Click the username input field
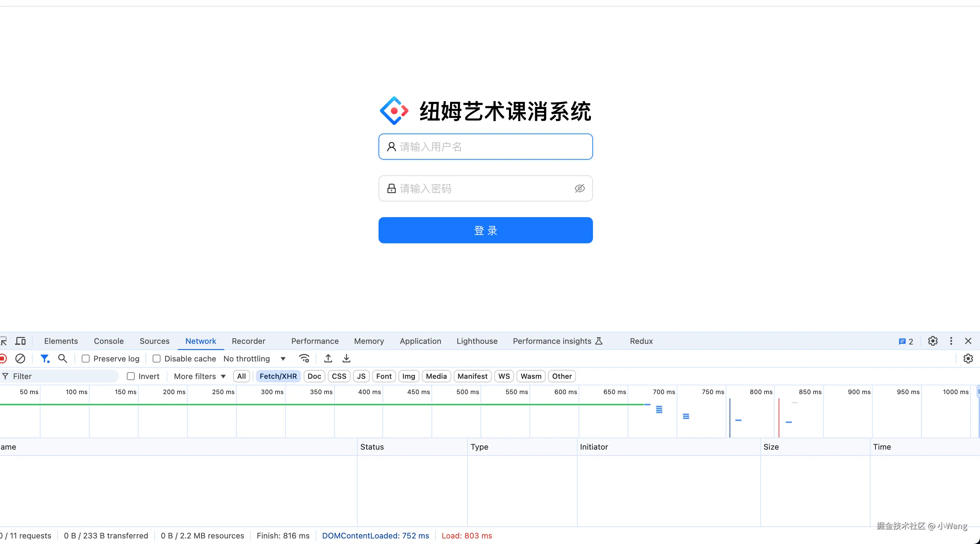The image size is (980, 544). tap(485, 147)
